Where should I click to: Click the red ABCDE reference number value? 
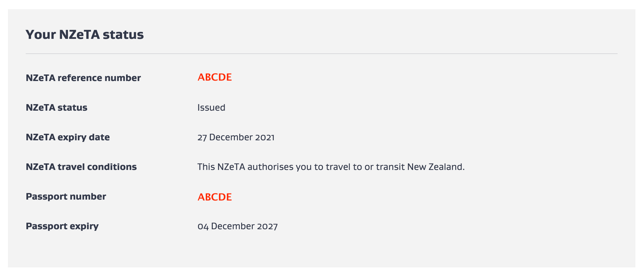point(214,77)
